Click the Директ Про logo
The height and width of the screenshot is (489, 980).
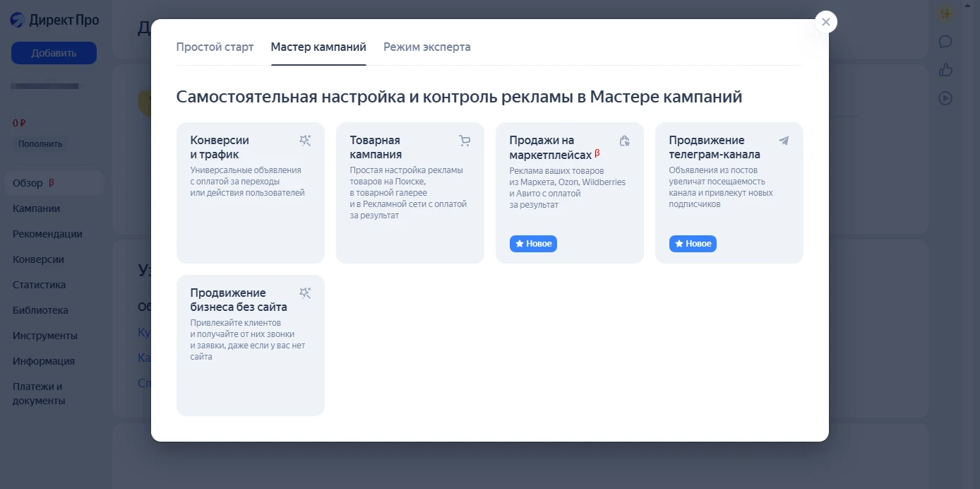click(x=54, y=20)
